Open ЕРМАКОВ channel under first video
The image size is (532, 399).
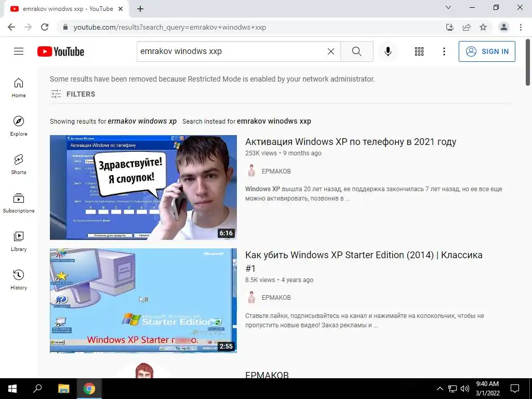276,171
